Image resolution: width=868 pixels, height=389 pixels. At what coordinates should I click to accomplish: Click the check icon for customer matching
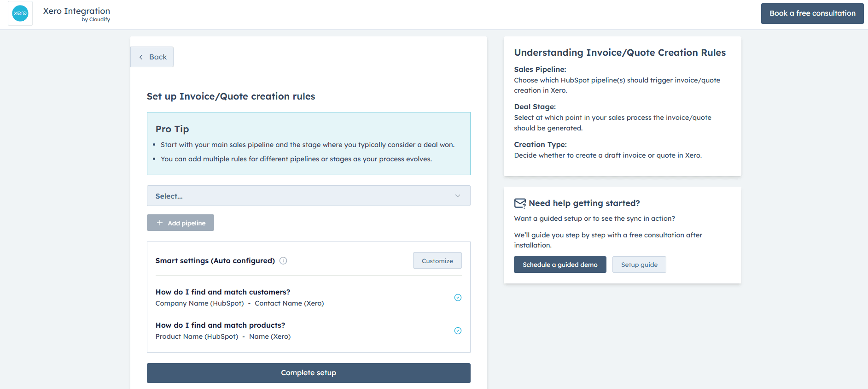pyautogui.click(x=458, y=298)
